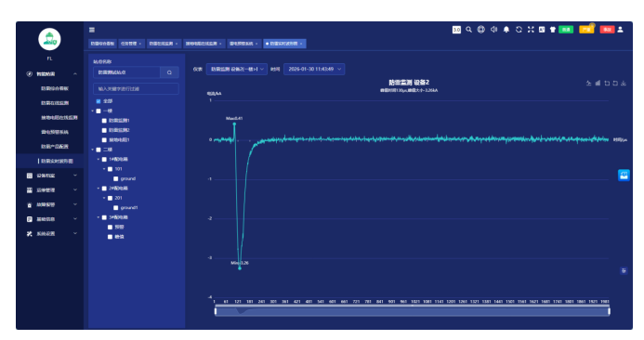644x340 pixels.
Task: Click the Max point marker on waveform
Action: 234,124
